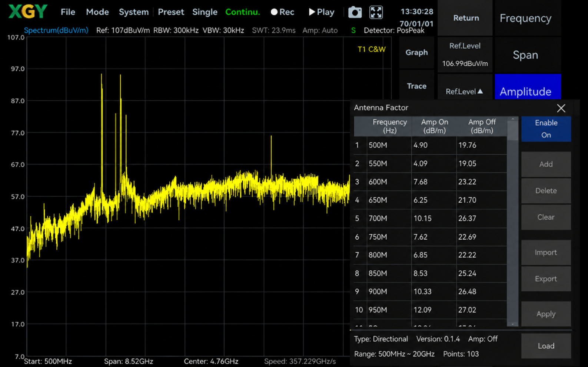This screenshot has width=588, height=367.
Task: Clear the antenna factor table
Action: (x=546, y=217)
